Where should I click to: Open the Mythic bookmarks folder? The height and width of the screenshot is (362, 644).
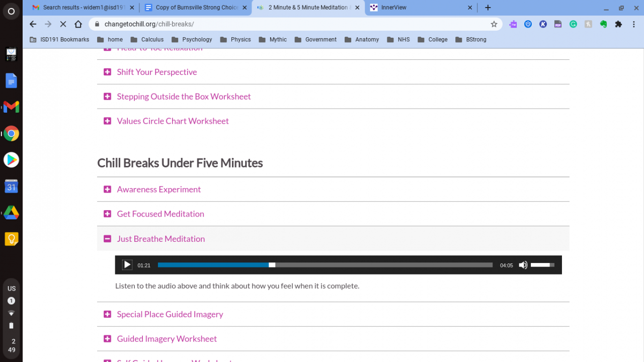click(273, 40)
